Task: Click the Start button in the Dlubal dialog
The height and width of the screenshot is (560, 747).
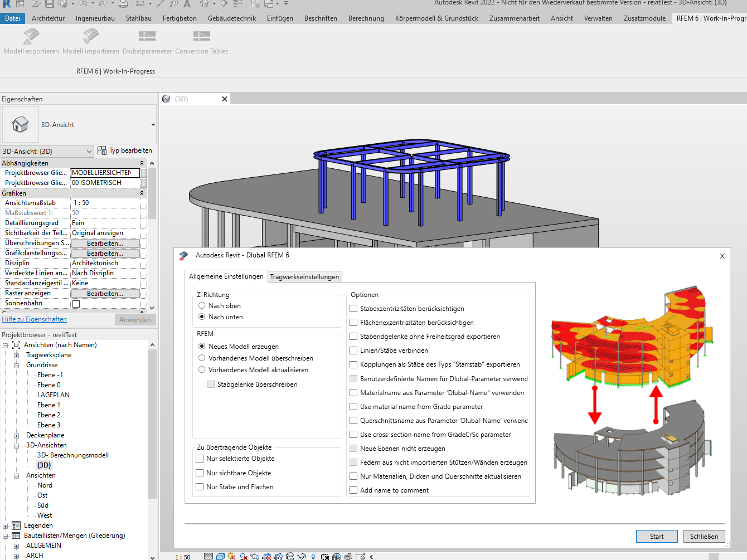Action: pyautogui.click(x=657, y=536)
